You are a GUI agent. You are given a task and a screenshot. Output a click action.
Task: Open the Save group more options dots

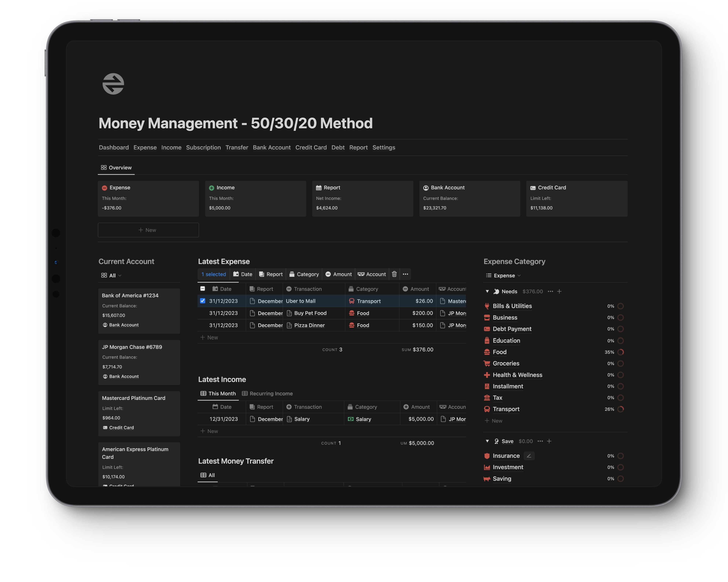click(540, 441)
